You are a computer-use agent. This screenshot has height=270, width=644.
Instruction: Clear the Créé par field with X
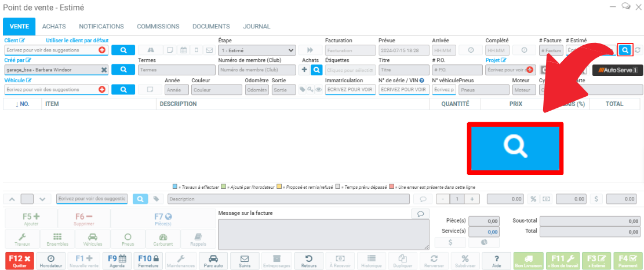pyautogui.click(x=104, y=70)
